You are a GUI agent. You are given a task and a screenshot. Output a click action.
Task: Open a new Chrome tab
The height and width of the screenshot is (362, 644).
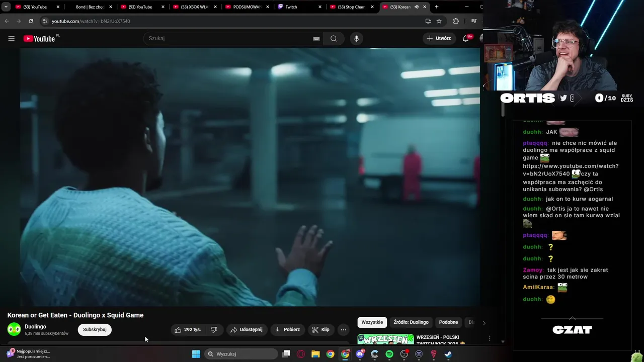pos(436,7)
